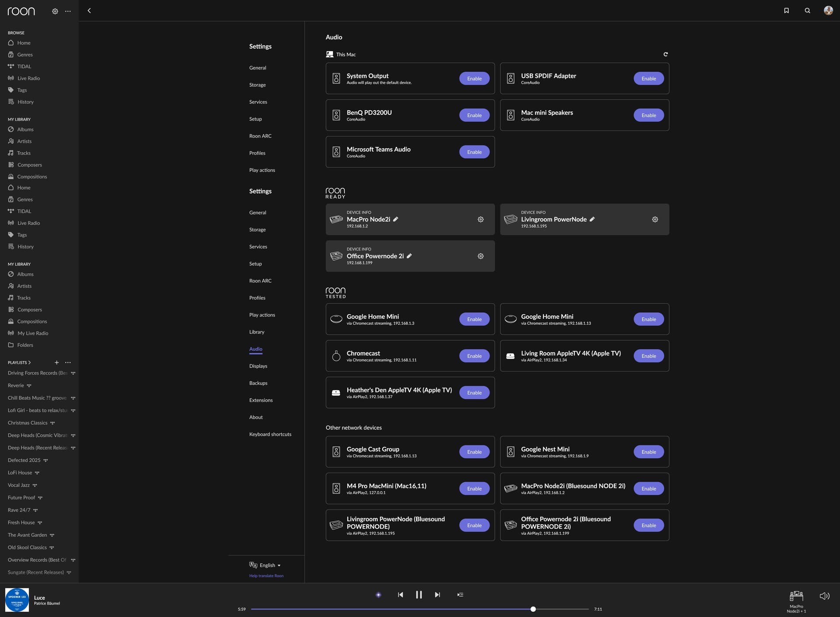The height and width of the screenshot is (617, 840).
Task: Open the play queue icon
Action: [460, 595]
